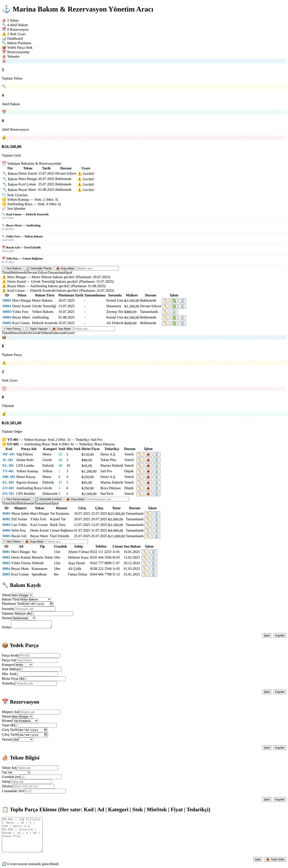Switch to Yedek Parça Stok section

click(17, 48)
